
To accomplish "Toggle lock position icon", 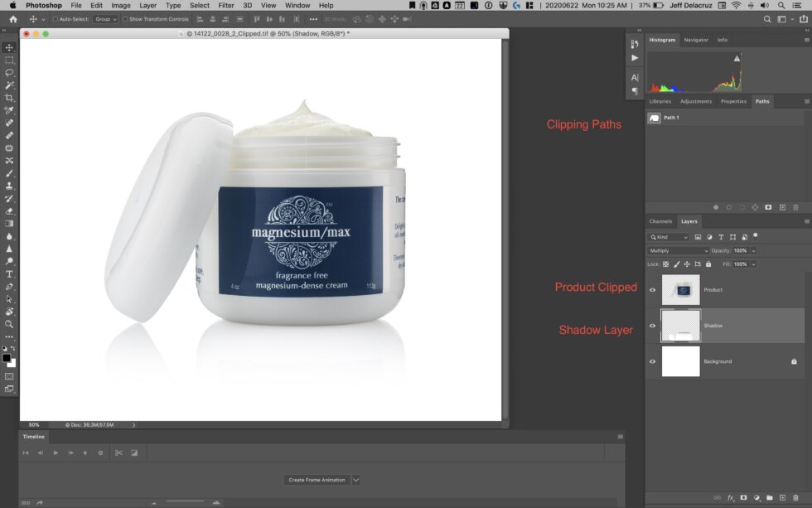I will tap(687, 264).
